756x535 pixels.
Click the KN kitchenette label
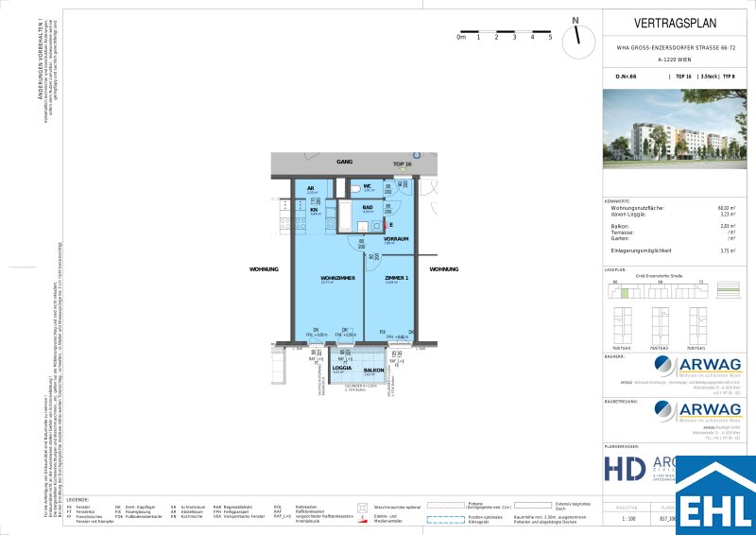pyautogui.click(x=314, y=211)
